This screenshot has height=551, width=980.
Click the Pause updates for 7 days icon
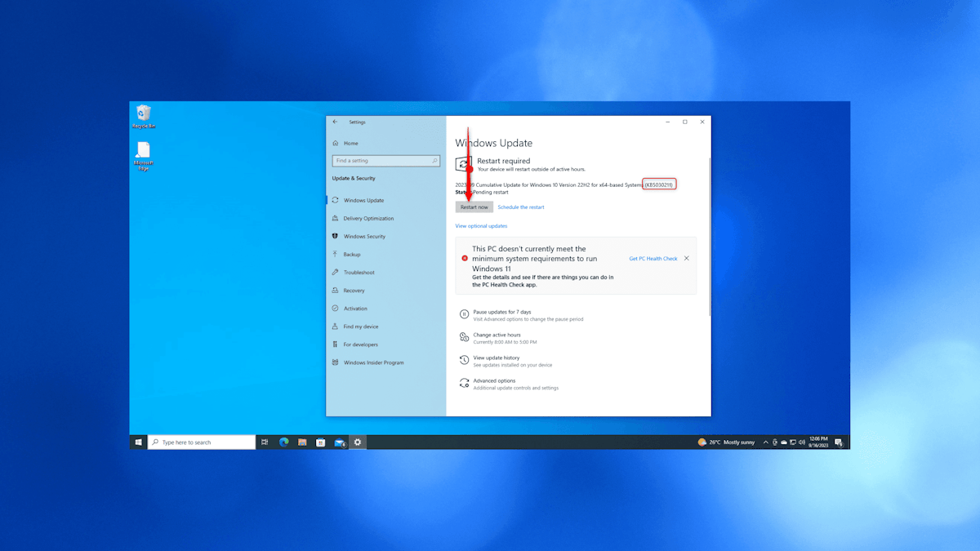(x=463, y=313)
